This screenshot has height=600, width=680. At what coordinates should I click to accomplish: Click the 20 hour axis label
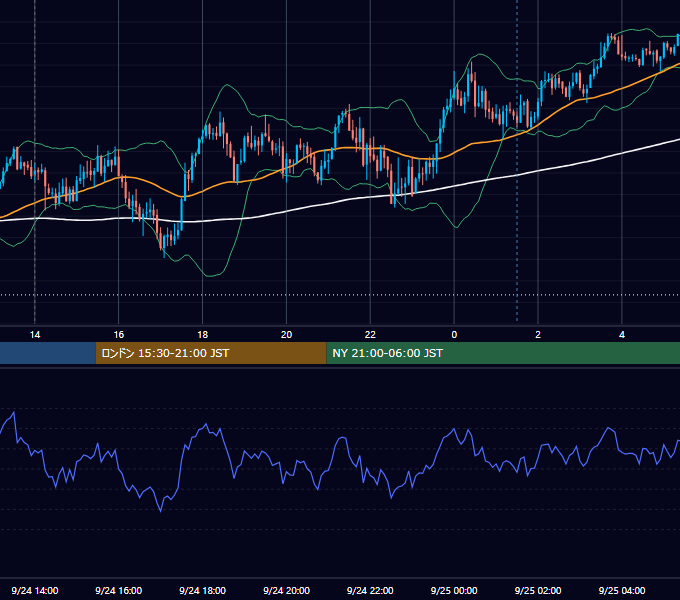click(x=286, y=335)
